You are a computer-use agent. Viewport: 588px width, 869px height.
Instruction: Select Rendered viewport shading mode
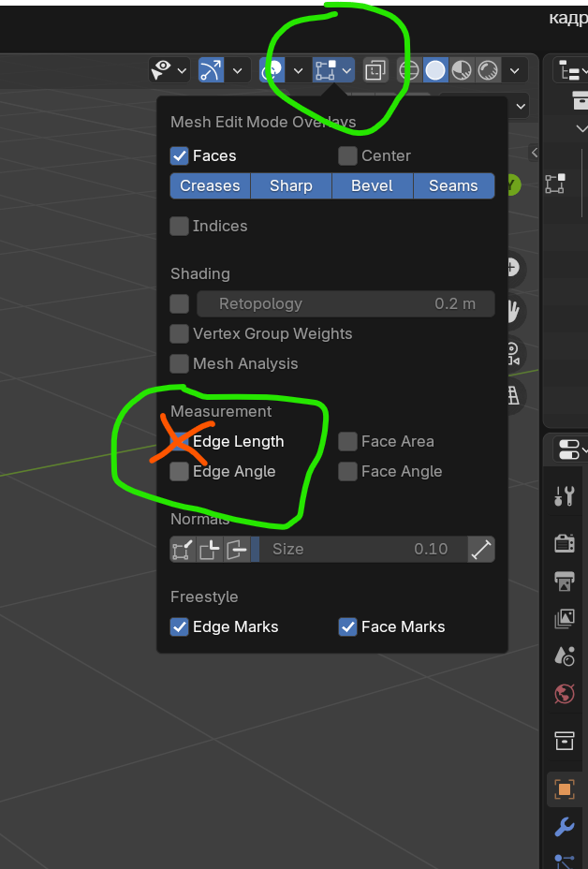(x=488, y=70)
